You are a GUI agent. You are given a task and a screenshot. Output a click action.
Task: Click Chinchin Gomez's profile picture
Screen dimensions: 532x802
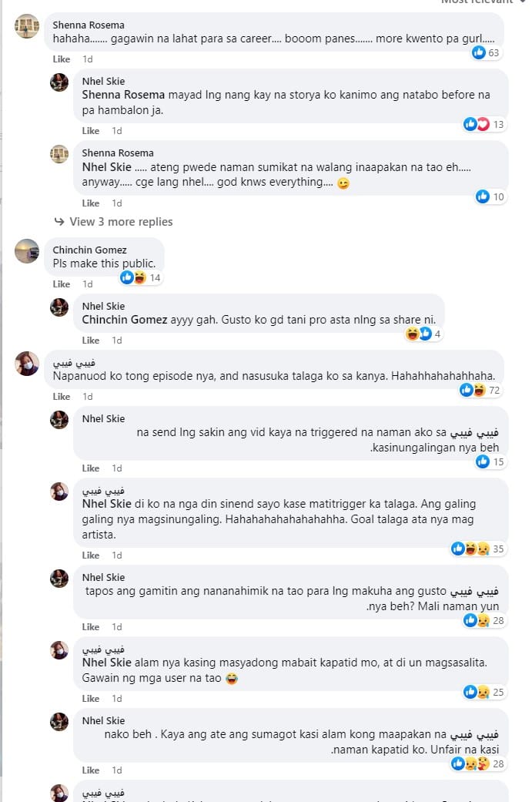(27, 251)
